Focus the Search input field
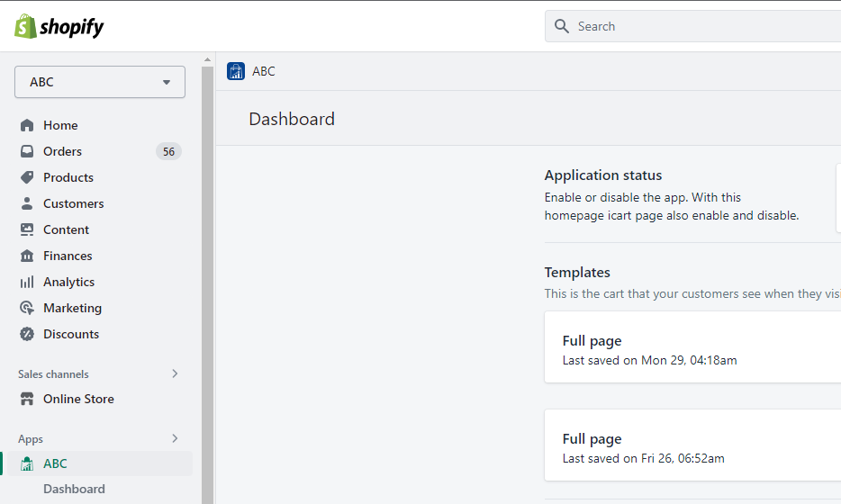This screenshot has height=504, width=841. [x=693, y=26]
